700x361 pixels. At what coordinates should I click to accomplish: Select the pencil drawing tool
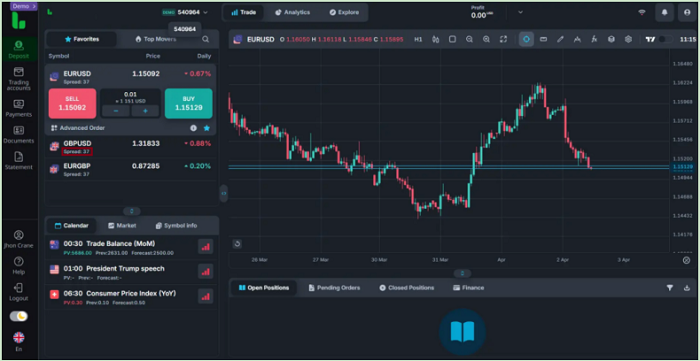tap(560, 39)
